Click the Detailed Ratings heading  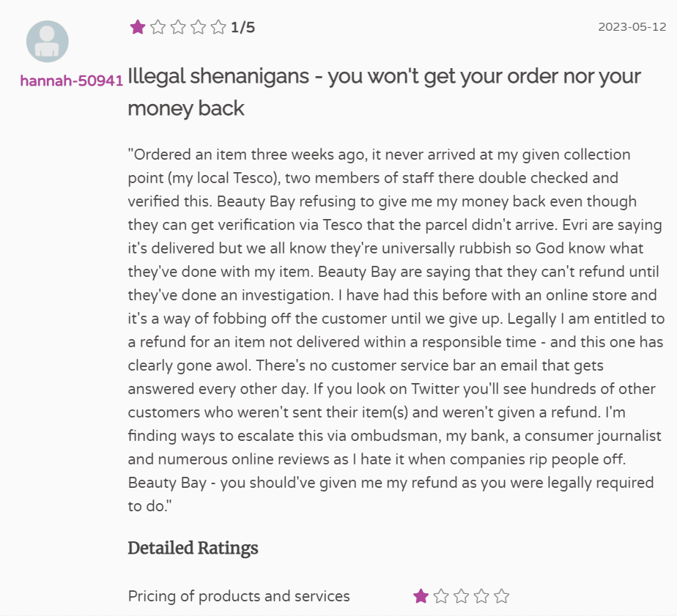tap(193, 548)
